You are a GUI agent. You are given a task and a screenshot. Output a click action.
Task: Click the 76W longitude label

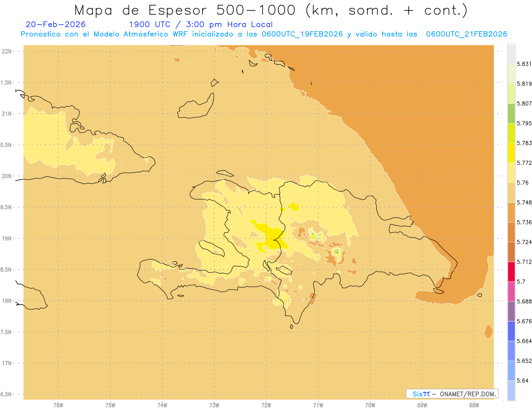[x=58, y=405]
